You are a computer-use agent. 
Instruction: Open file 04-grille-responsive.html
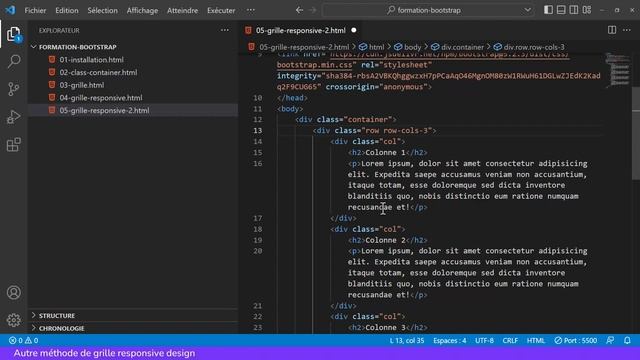[101, 98]
